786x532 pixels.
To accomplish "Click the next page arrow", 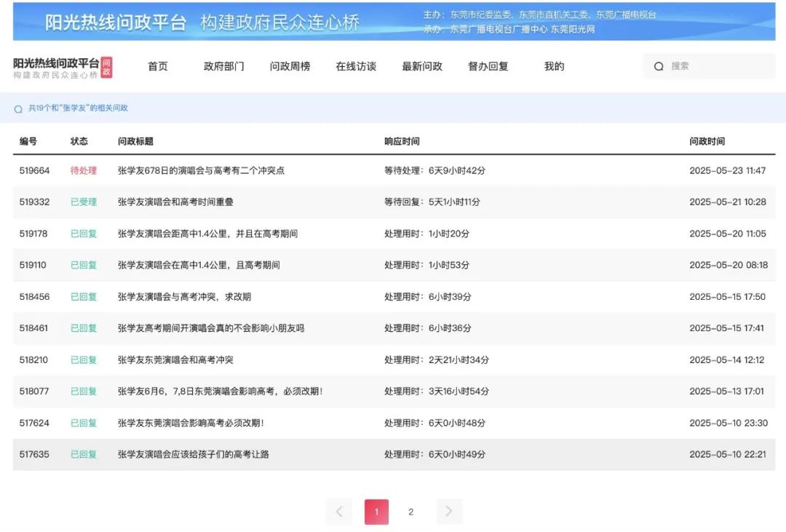I will [449, 511].
